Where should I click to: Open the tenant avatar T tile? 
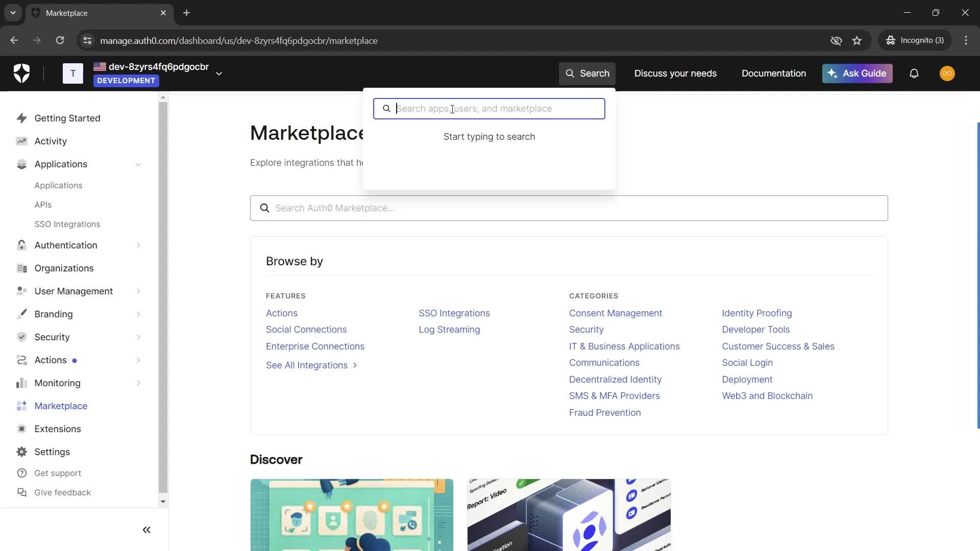click(73, 73)
